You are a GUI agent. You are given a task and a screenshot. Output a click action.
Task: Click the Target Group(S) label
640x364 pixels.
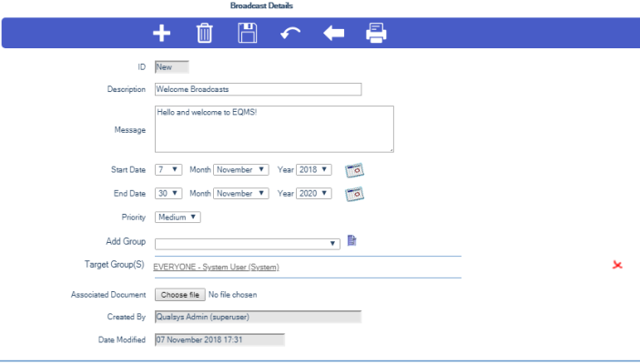click(x=115, y=265)
